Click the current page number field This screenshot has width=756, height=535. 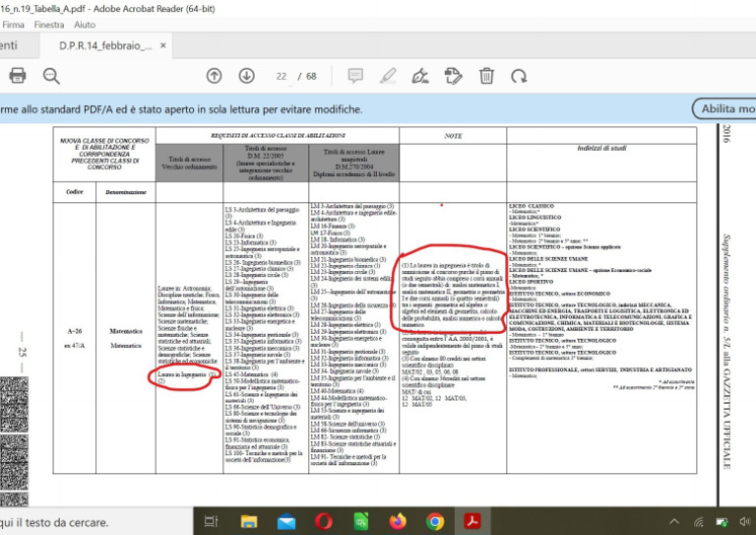pyautogui.click(x=281, y=76)
